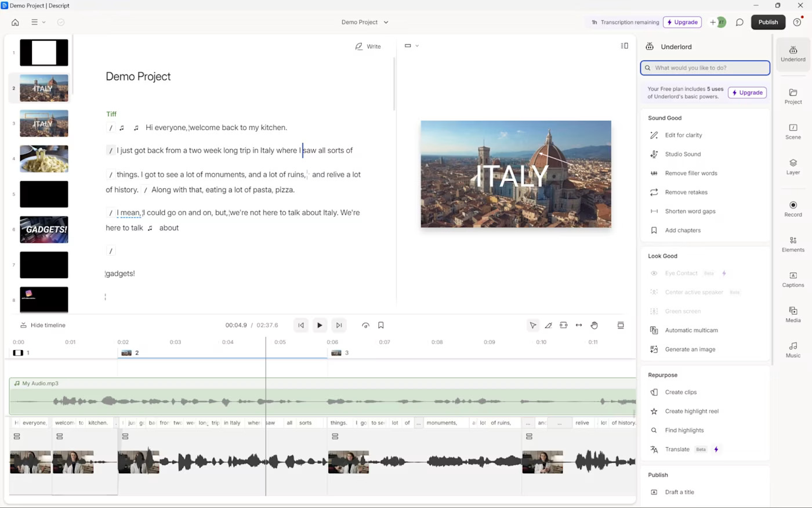Open the canvas aspect ratio dropdown

click(x=411, y=46)
